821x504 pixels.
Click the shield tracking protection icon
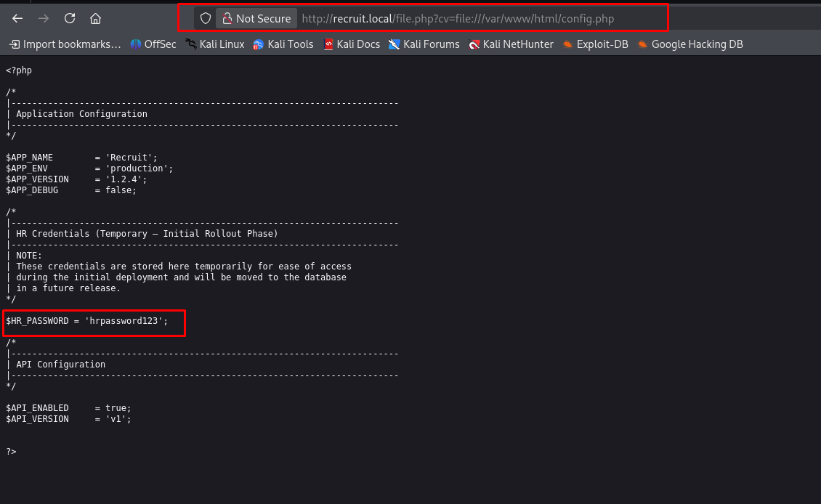[206, 18]
